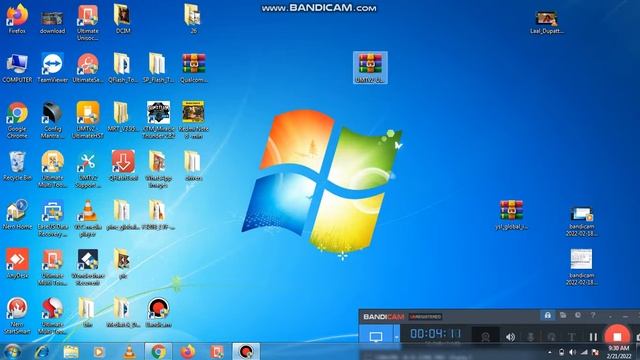This screenshot has height=360, width=640.
Task: Open Bandicam scheduled recording clock icon
Action: pos(578,315)
